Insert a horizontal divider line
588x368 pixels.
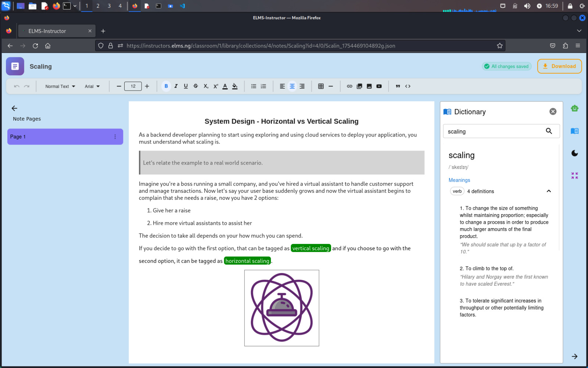tap(331, 86)
